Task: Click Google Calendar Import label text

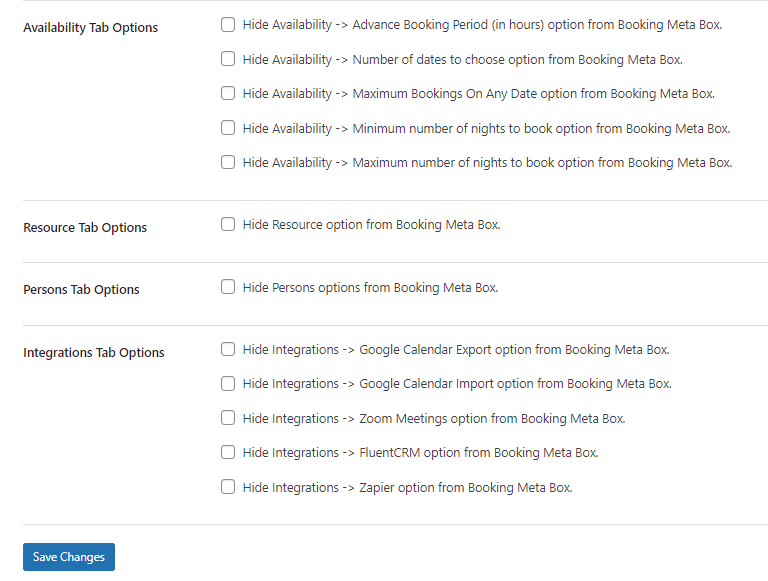Action: pos(457,384)
